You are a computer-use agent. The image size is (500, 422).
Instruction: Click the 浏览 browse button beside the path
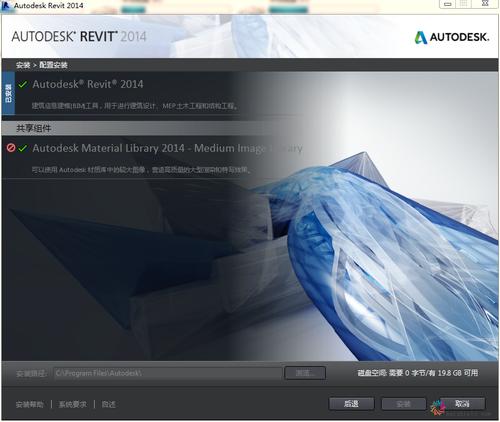[x=305, y=373]
